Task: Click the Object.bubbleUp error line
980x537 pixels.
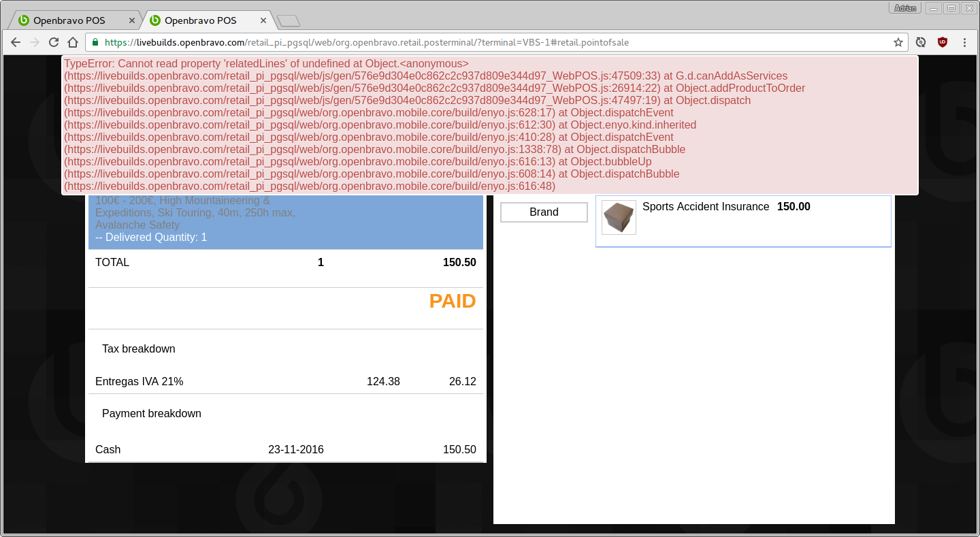Action: click(x=358, y=162)
